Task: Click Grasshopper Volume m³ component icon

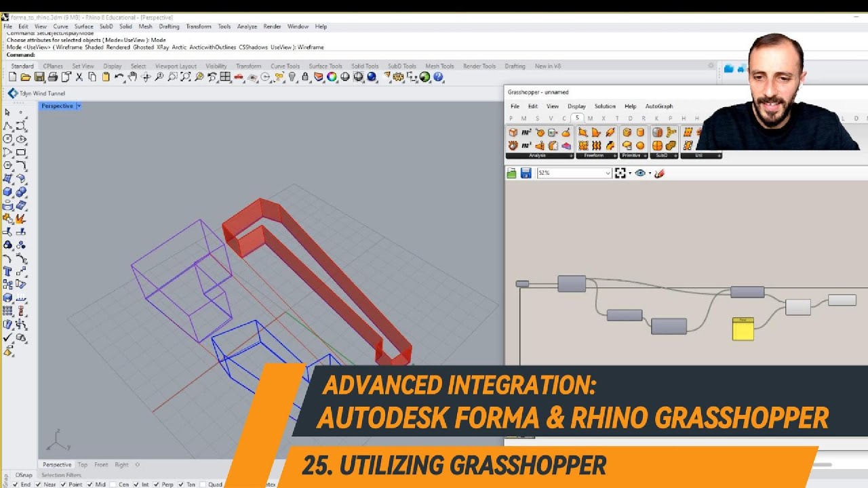Action: (526, 145)
